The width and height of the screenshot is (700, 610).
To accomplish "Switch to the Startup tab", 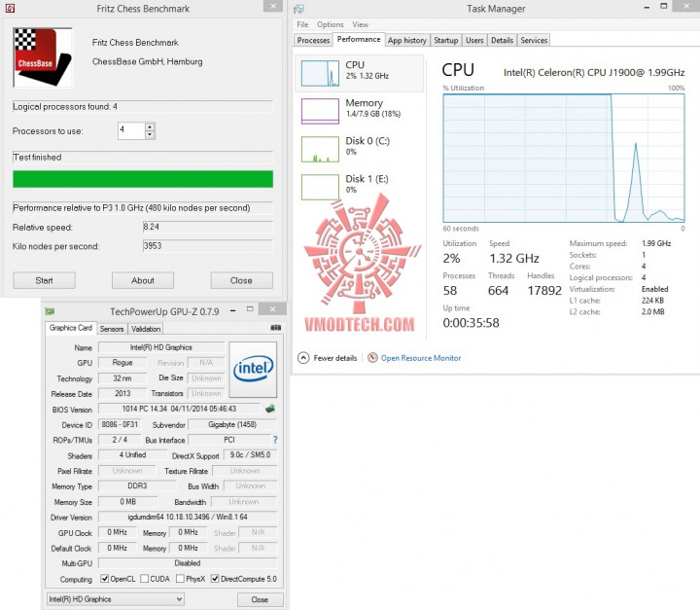I will [x=446, y=40].
